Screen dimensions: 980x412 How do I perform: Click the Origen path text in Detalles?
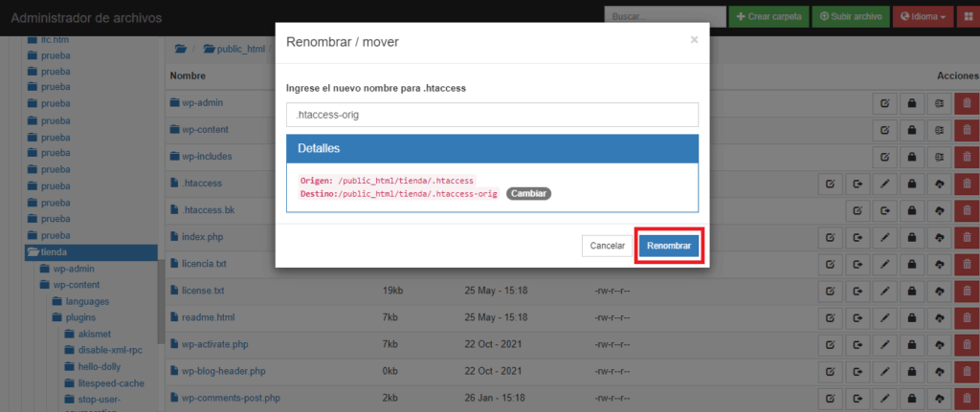click(x=388, y=181)
